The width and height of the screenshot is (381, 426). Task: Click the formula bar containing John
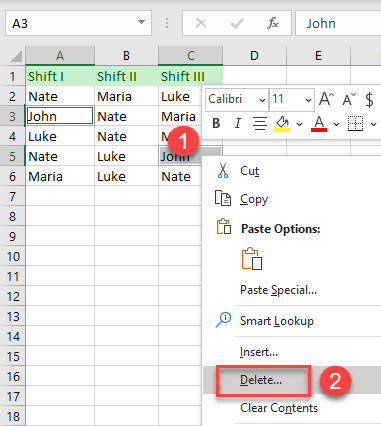click(x=338, y=23)
